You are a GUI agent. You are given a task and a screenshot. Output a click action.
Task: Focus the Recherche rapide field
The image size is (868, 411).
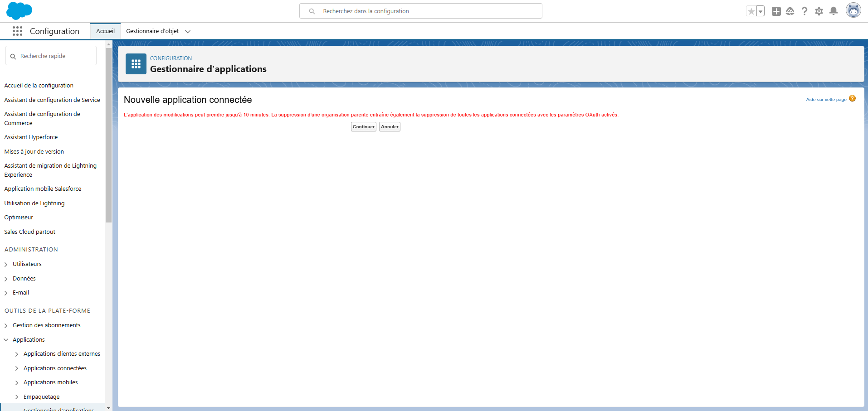coord(51,56)
